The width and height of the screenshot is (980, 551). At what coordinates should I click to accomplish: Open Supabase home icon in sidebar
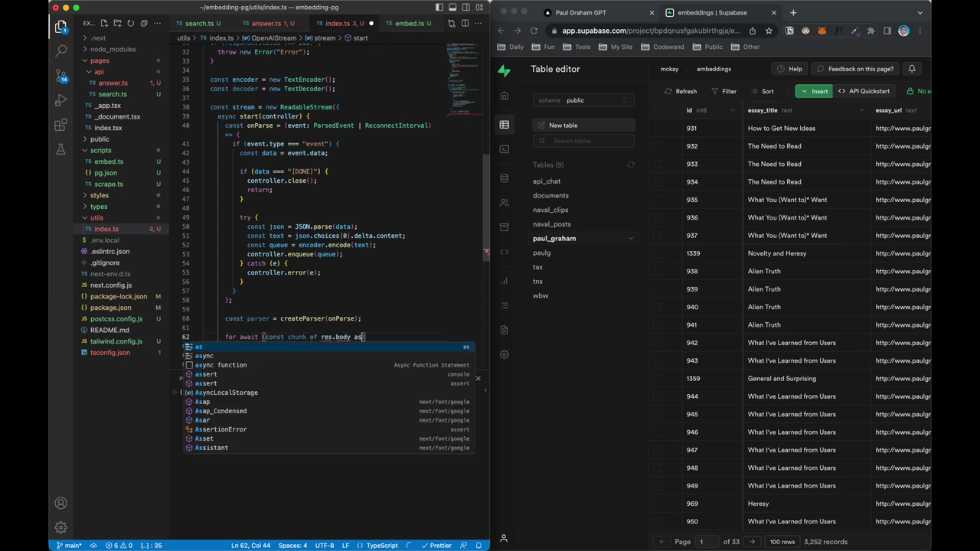pos(504,96)
